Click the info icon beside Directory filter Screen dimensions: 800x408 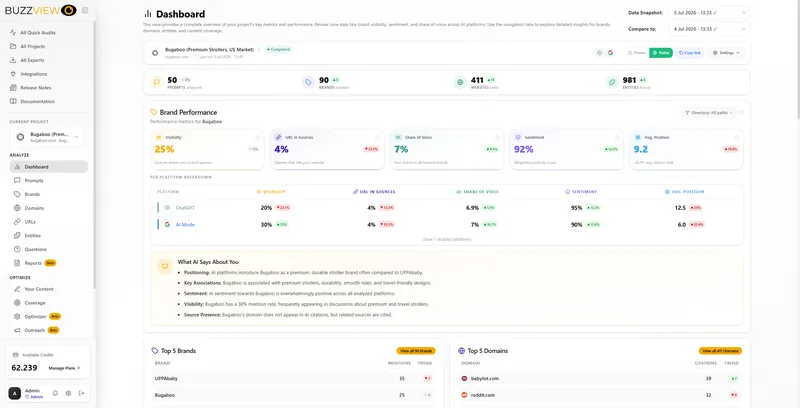(x=741, y=113)
